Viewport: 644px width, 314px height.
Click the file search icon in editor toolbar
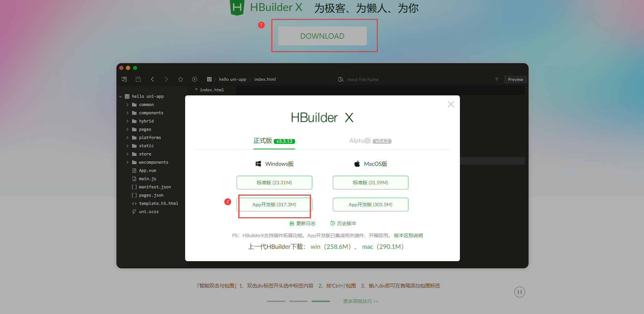[x=341, y=79]
